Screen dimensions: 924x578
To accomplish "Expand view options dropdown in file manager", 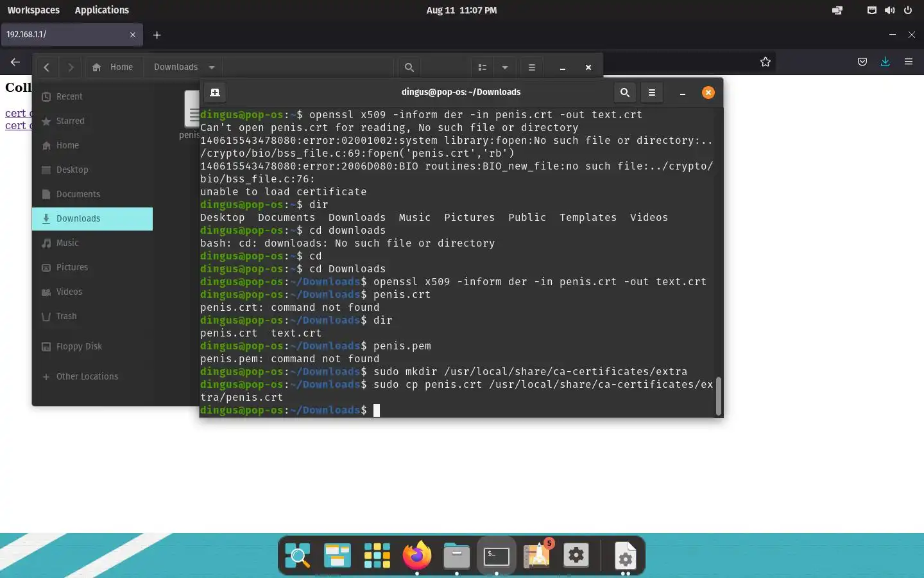I will pos(505,67).
